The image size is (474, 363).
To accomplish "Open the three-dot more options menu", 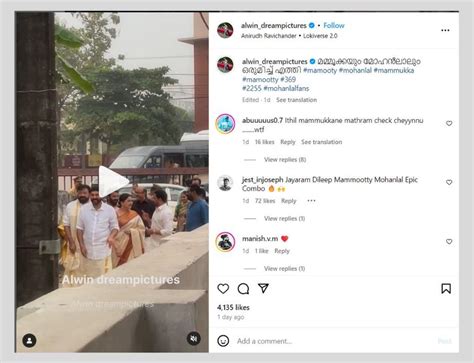I will pos(445,30).
